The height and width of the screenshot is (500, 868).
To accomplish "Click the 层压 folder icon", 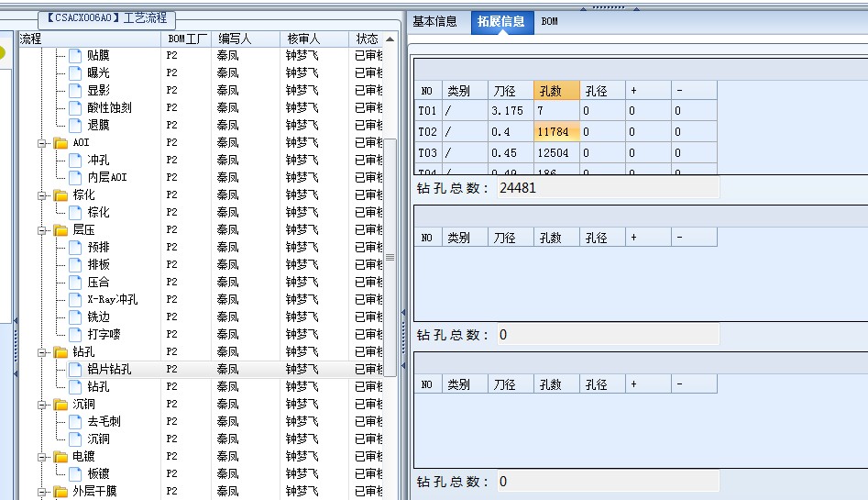I will tap(60, 230).
